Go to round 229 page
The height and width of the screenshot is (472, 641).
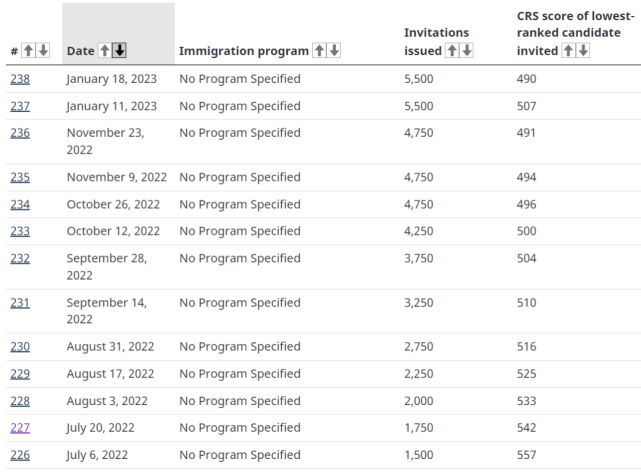click(20, 374)
